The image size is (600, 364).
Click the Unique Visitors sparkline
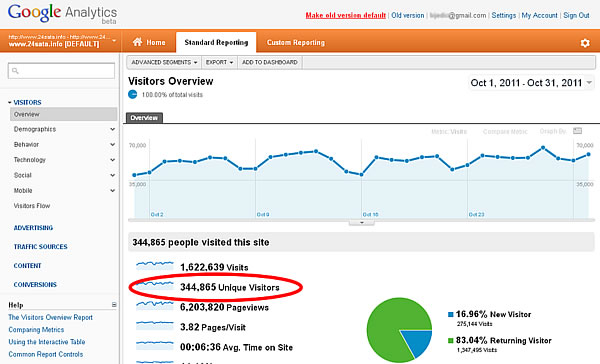pos(155,285)
